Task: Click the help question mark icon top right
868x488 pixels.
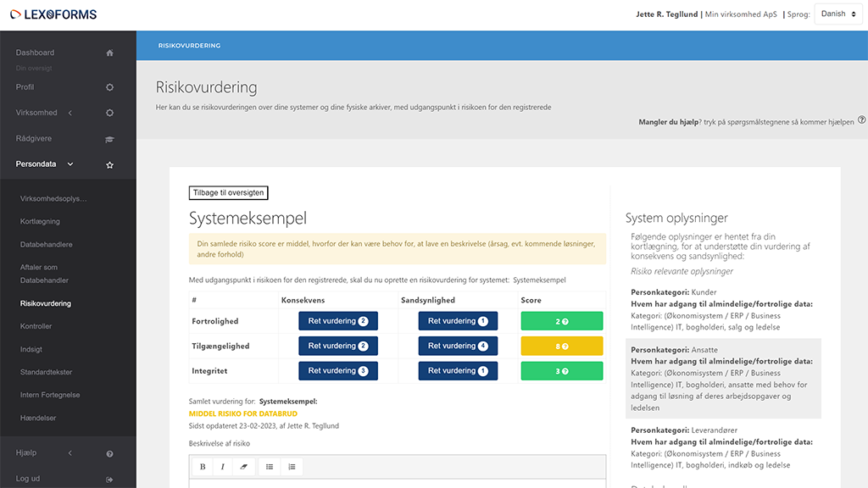Action: pyautogui.click(x=862, y=121)
